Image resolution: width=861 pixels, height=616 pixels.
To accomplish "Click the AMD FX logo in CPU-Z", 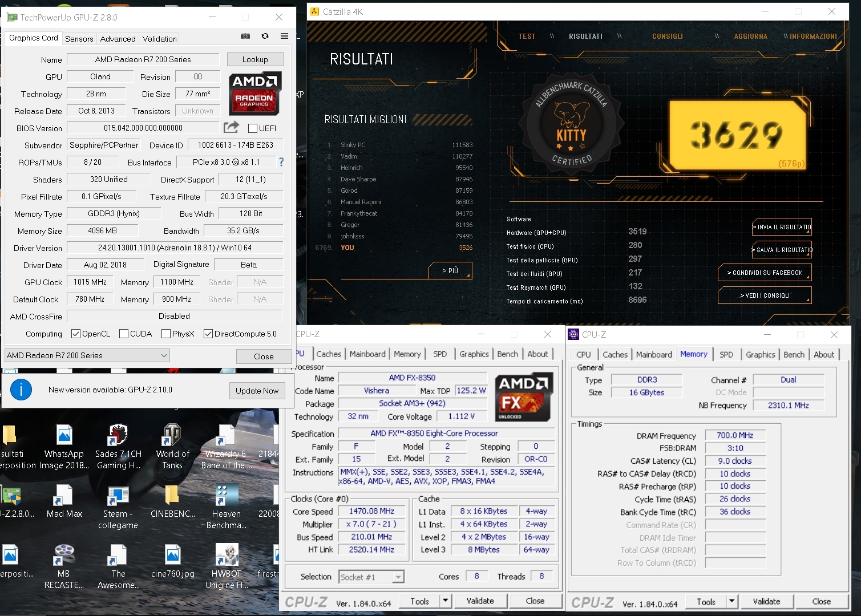I will point(523,397).
